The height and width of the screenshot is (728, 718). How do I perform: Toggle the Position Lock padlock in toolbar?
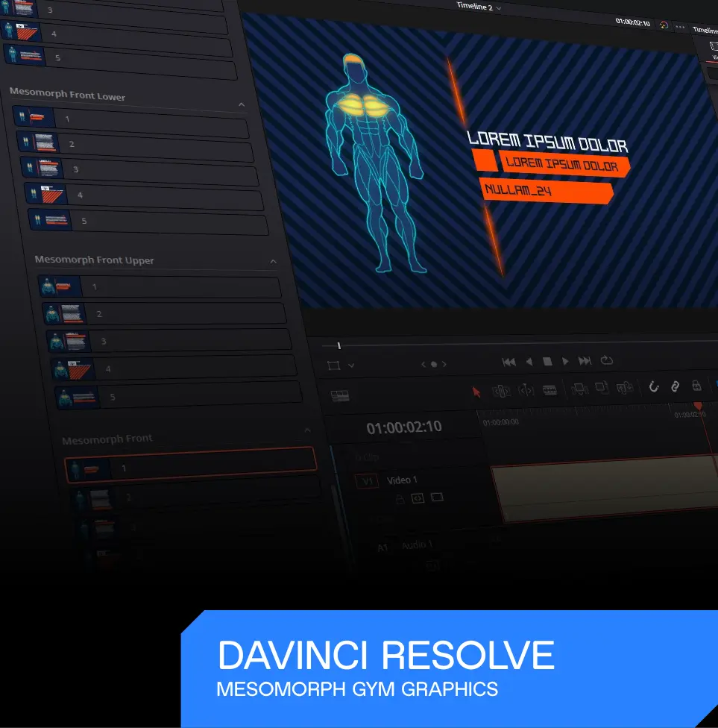point(696,385)
